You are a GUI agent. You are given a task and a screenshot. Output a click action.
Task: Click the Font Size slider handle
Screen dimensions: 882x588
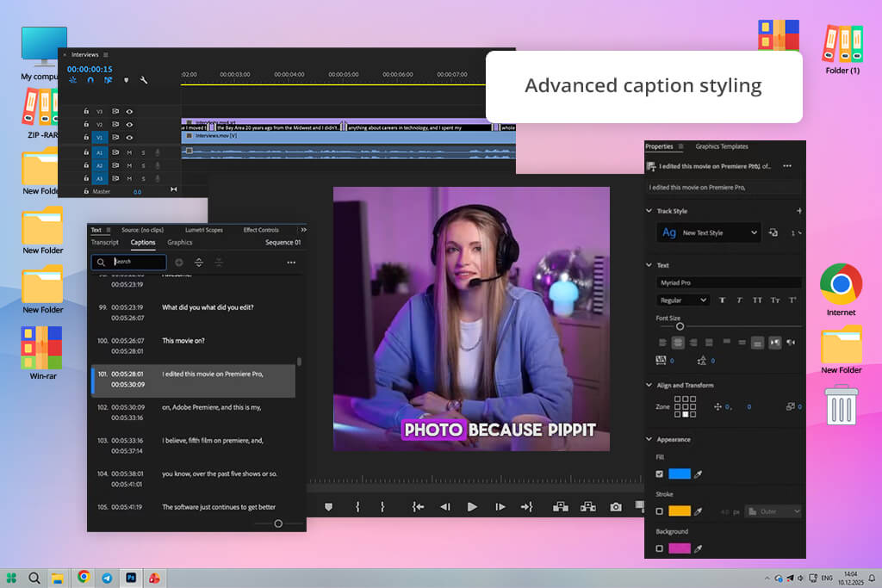pyautogui.click(x=680, y=326)
